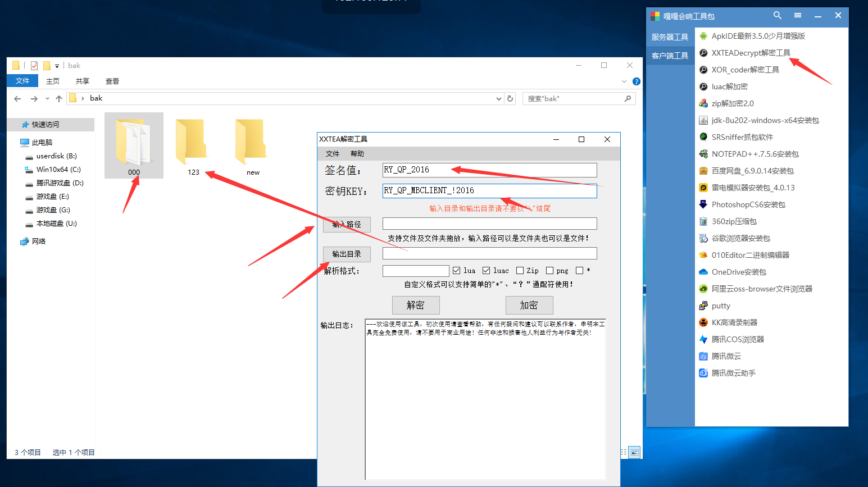The width and height of the screenshot is (868, 487).
Task: Click the SRSniffer packet capture icon
Action: click(703, 137)
